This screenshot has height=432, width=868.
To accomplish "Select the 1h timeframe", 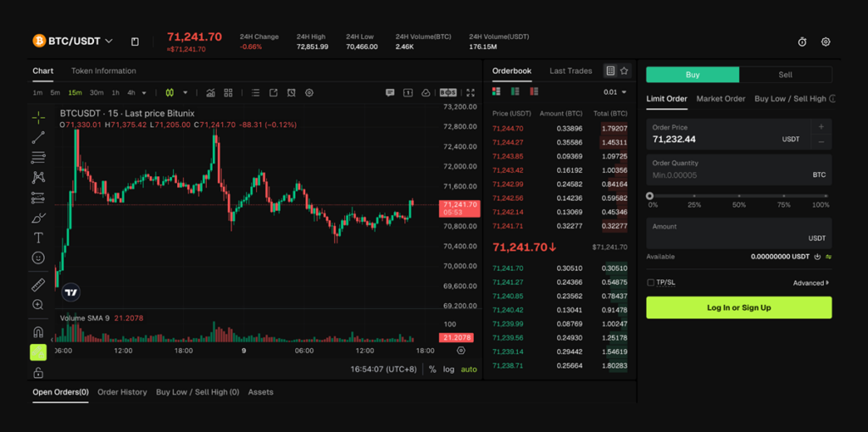I will coord(115,93).
